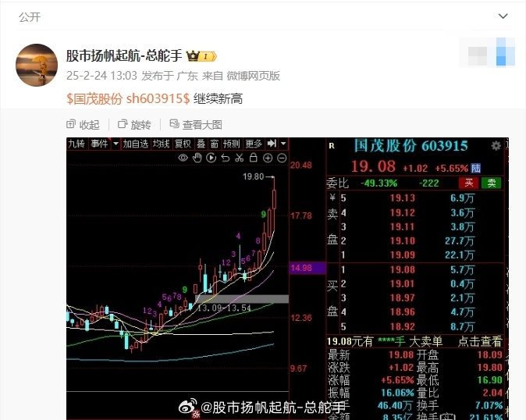526x420 pixels.
Task: Select the hand pan tool on chart
Action: click(197, 158)
